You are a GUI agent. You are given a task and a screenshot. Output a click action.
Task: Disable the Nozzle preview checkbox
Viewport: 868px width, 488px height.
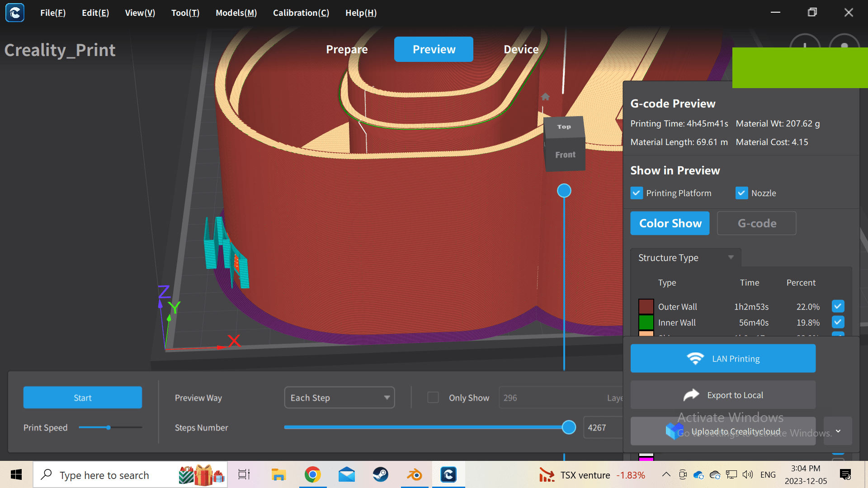741,193
